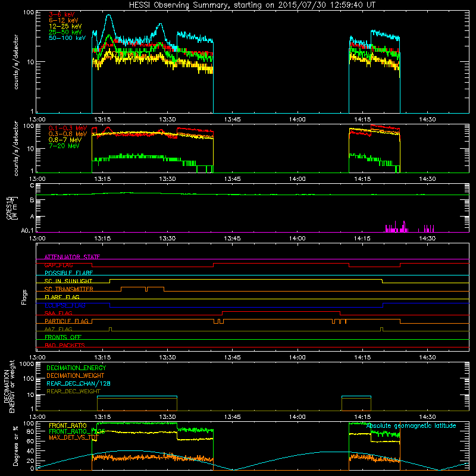Viewport: 476px width, 476px height.
Task: Click the Absolute geomagnetic latitude label
Action: tap(411, 425)
